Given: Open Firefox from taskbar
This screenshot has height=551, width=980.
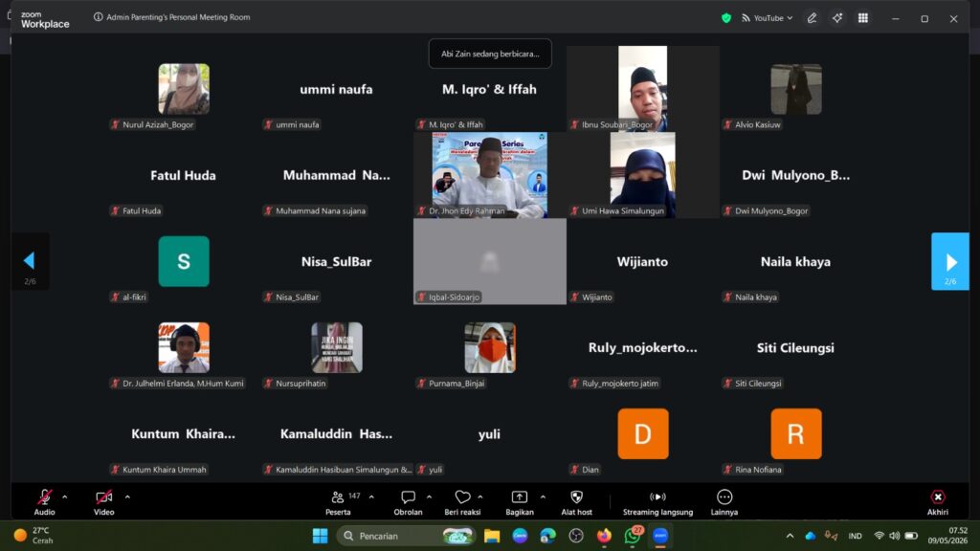Looking at the screenshot, I should (x=604, y=536).
